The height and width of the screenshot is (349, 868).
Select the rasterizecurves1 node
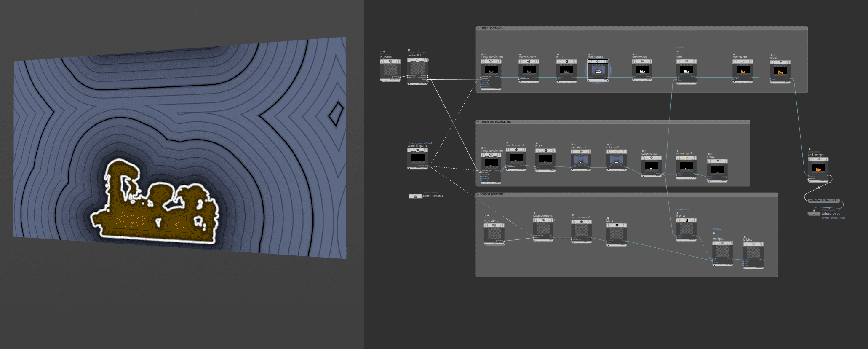[x=543, y=230]
